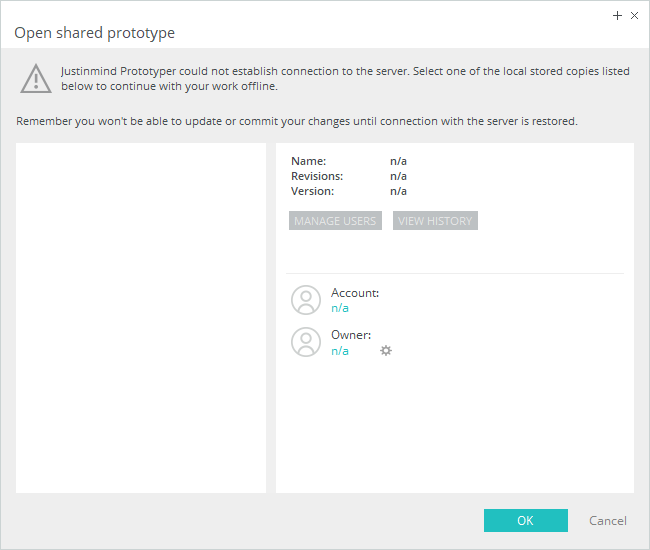The width and height of the screenshot is (650, 550).
Task: Click the Version field value
Action: [398, 191]
